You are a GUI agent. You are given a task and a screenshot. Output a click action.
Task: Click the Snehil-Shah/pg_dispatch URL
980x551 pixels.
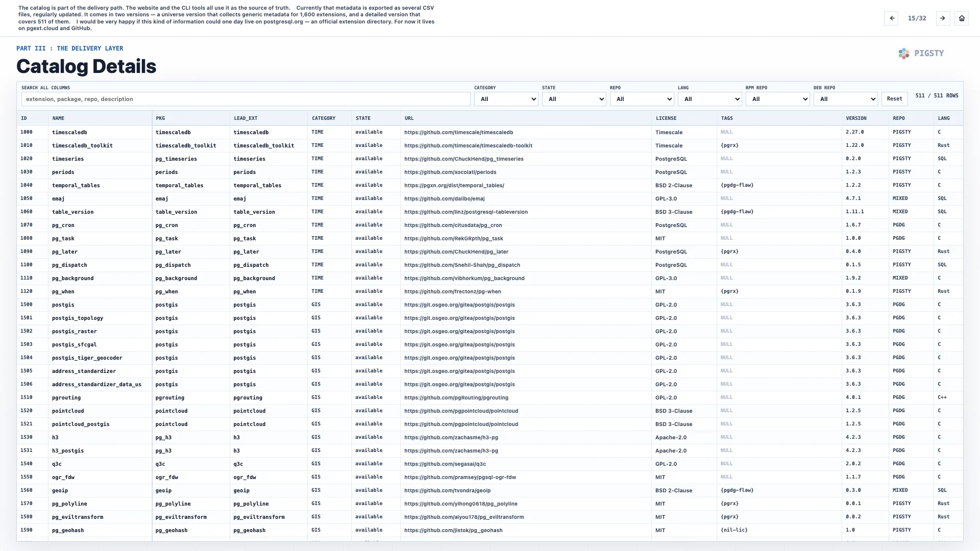462,265
